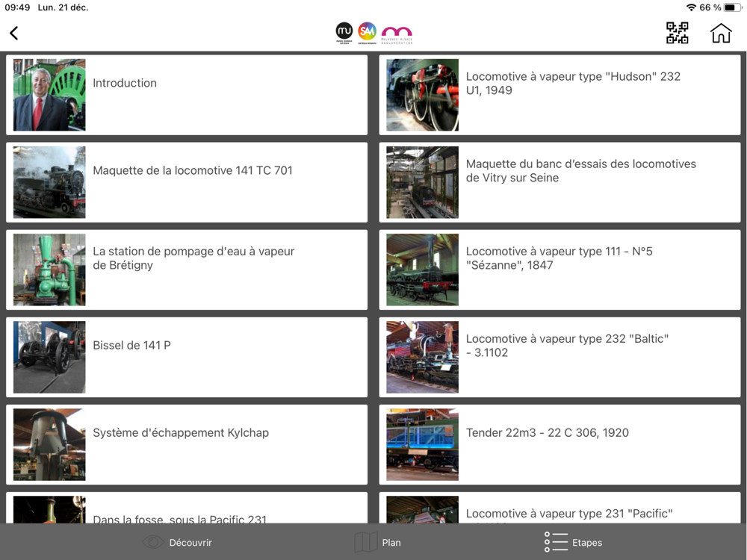Switch to the Plan tab
The width and height of the screenshot is (747, 560).
pyautogui.click(x=378, y=542)
